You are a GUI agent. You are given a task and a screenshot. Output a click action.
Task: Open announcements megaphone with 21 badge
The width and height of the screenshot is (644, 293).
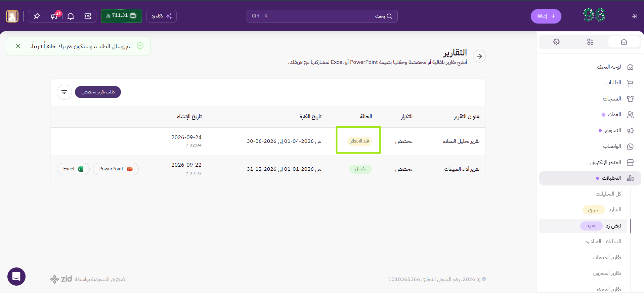[54, 16]
